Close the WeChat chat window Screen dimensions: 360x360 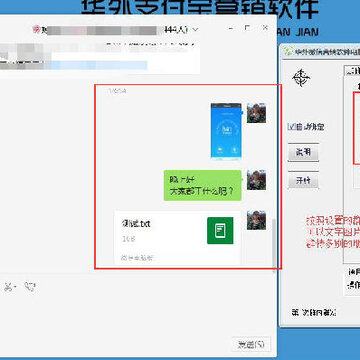[x=265, y=28]
